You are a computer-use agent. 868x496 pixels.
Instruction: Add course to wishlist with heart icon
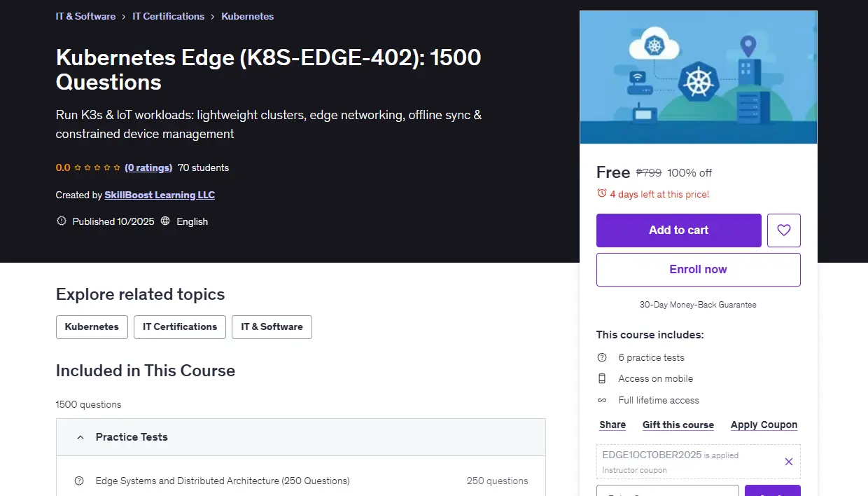tap(784, 230)
